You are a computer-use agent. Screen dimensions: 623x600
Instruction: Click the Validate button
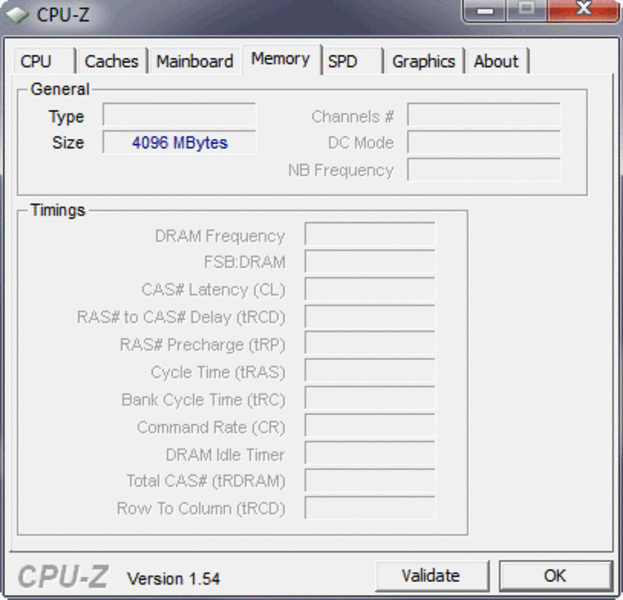click(432, 575)
